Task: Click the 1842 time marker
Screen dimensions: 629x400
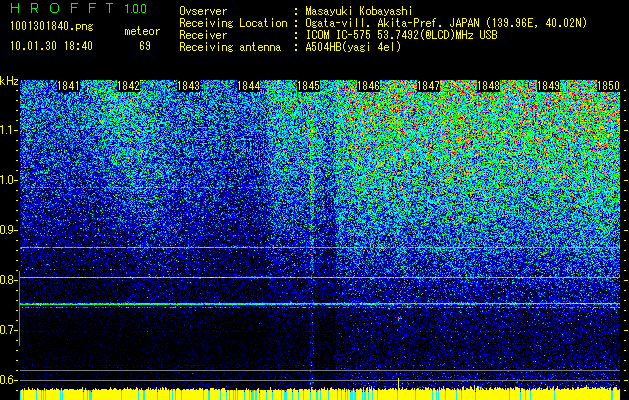Action: (x=128, y=86)
